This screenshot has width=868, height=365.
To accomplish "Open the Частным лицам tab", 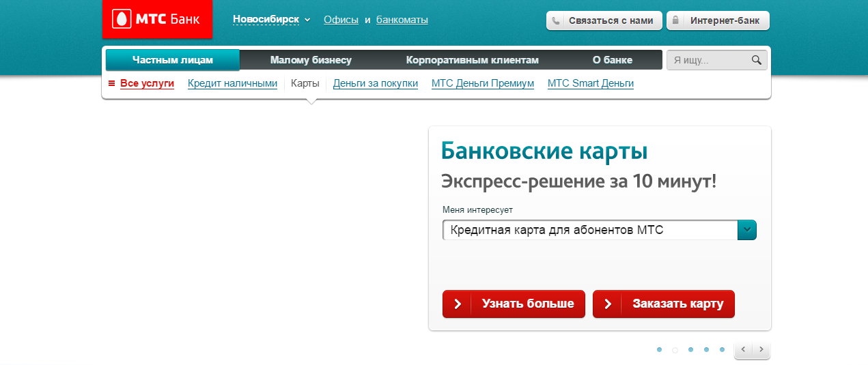I will 173,60.
